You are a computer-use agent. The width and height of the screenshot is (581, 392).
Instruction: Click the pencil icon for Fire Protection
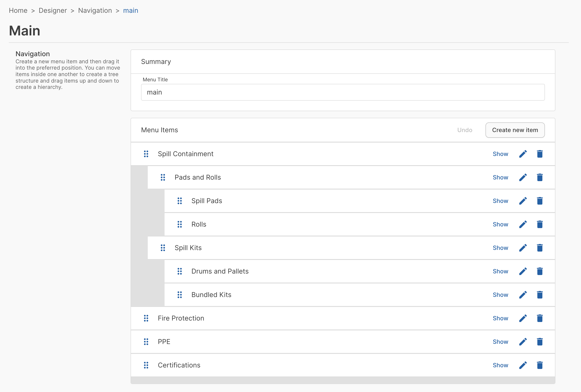(x=523, y=318)
